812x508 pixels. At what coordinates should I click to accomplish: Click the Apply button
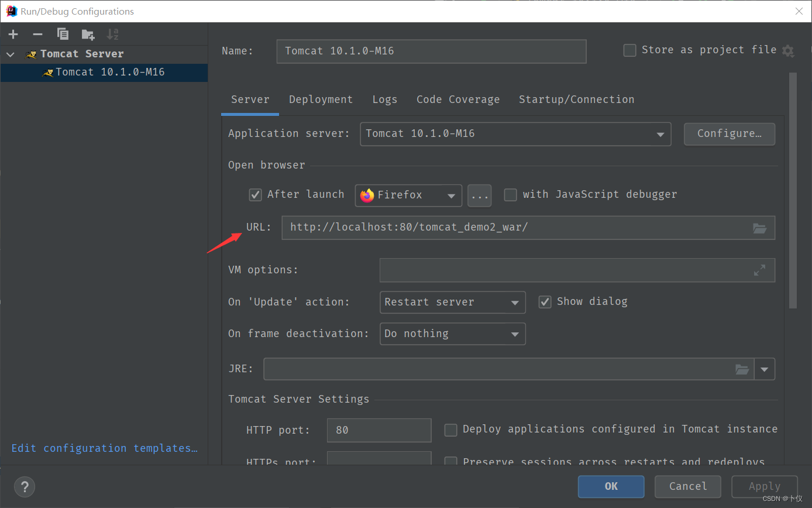765,486
